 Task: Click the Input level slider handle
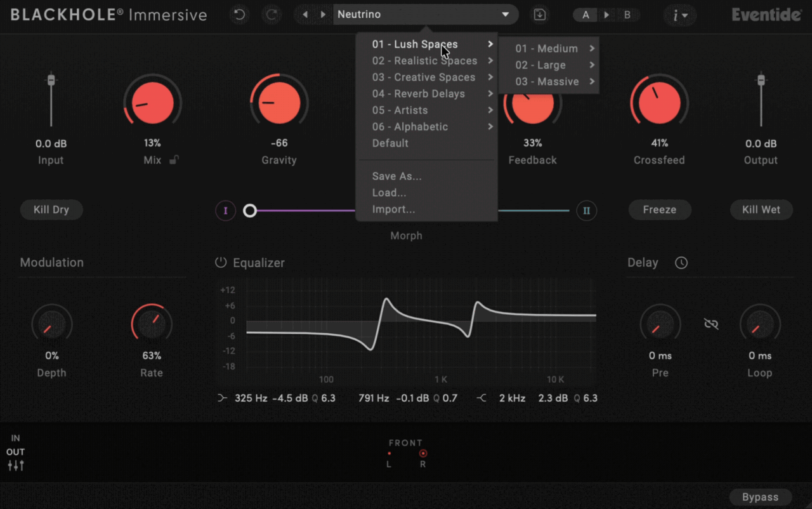pyautogui.click(x=51, y=80)
